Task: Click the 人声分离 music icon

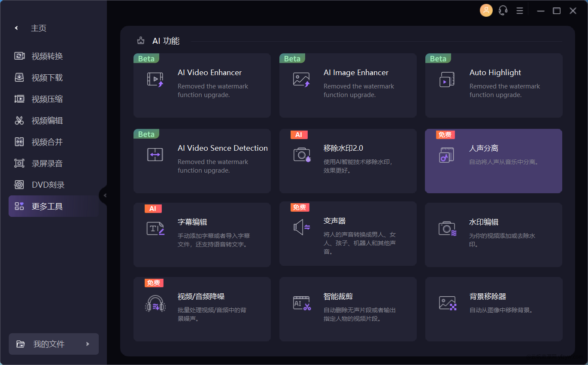Action: click(x=447, y=155)
